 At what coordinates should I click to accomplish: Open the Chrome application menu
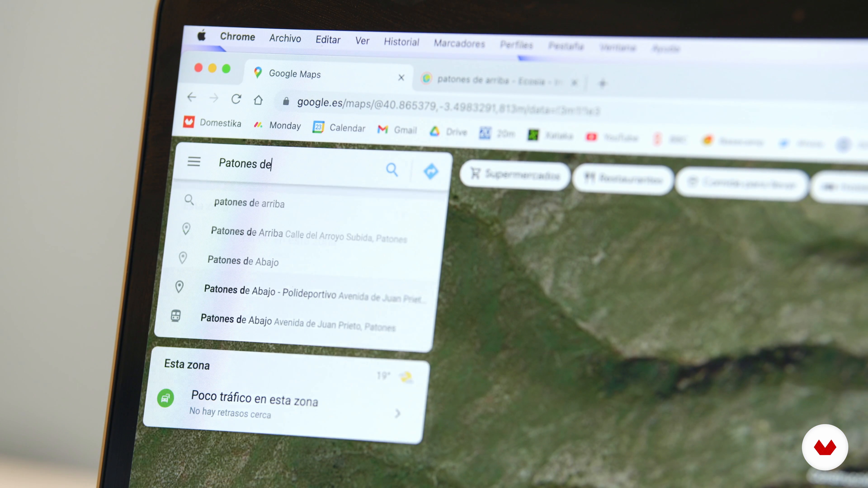click(238, 37)
